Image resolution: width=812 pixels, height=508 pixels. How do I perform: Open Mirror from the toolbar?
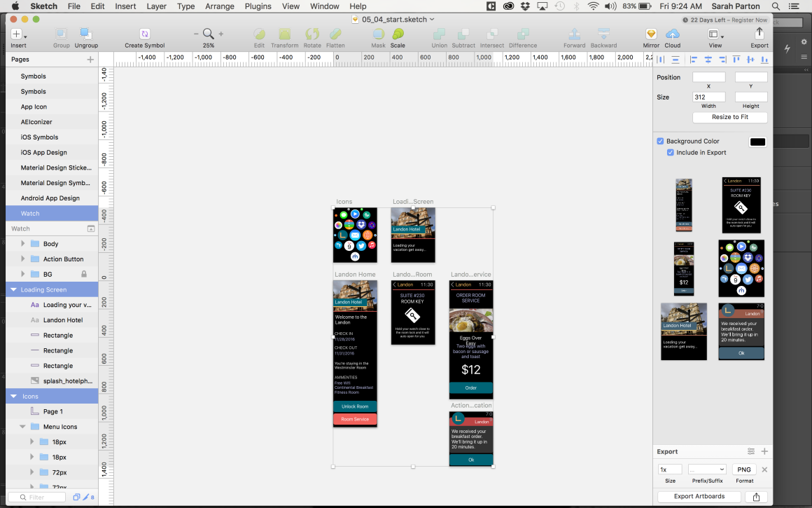tap(651, 34)
